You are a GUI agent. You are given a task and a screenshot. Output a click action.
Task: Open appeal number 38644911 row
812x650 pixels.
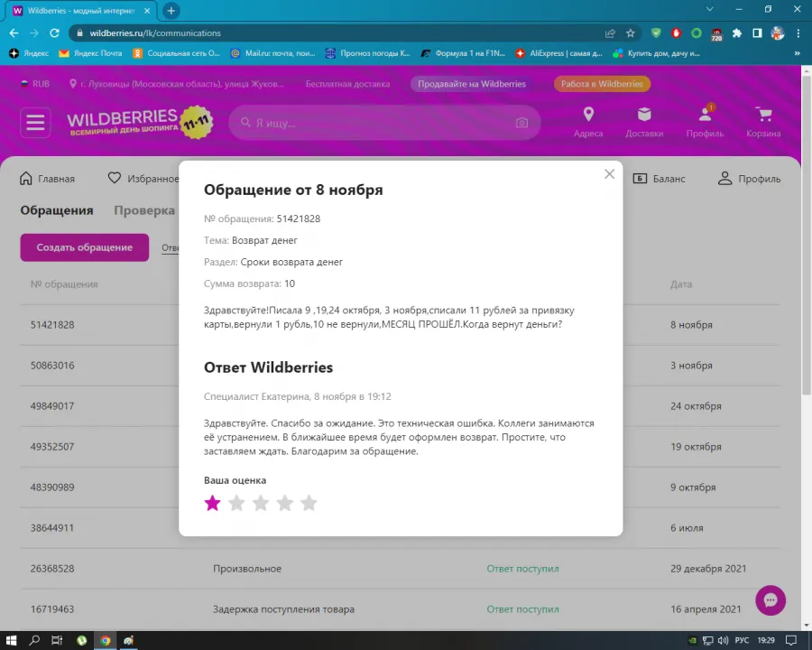pos(401,527)
